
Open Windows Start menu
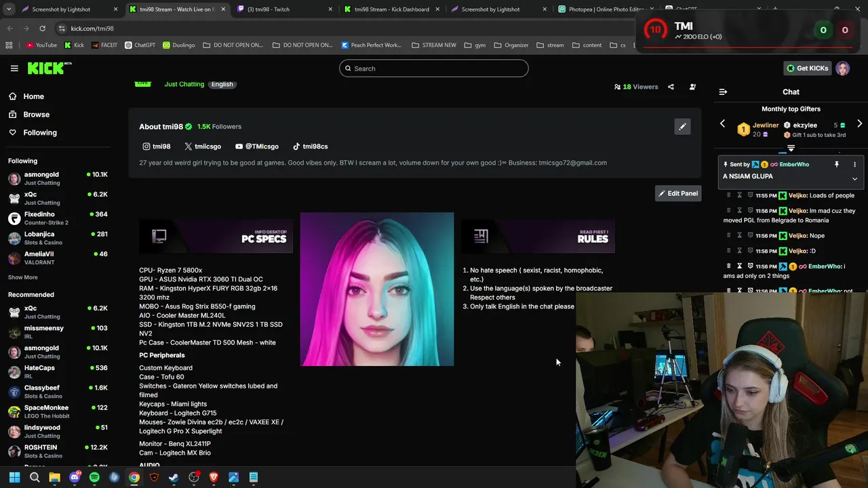pyautogui.click(x=14, y=478)
